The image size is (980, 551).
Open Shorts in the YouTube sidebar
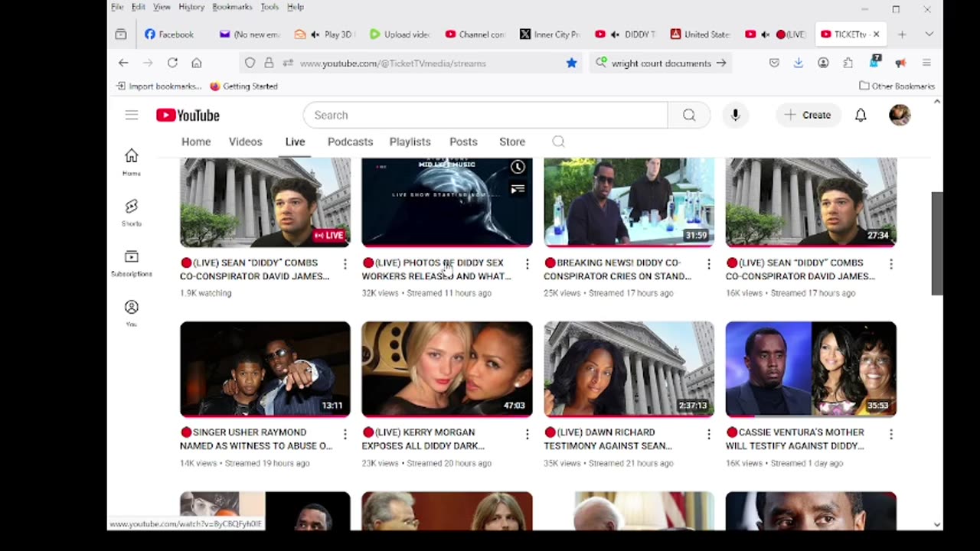132,212
